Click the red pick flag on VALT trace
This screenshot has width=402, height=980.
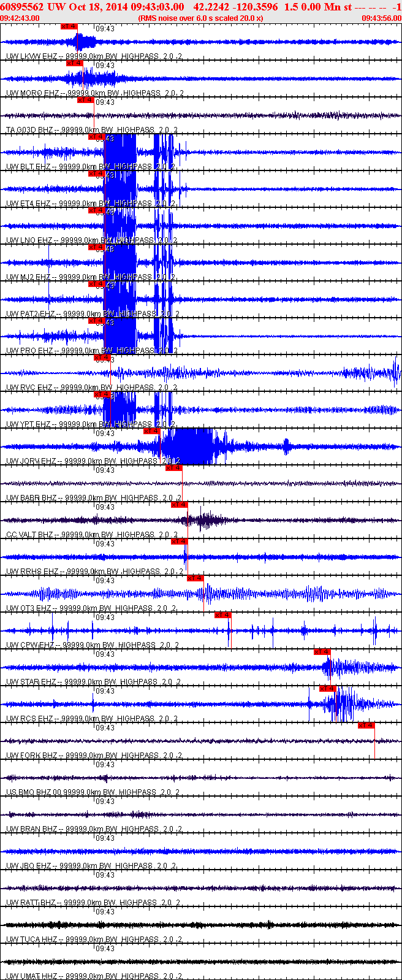click(x=179, y=505)
